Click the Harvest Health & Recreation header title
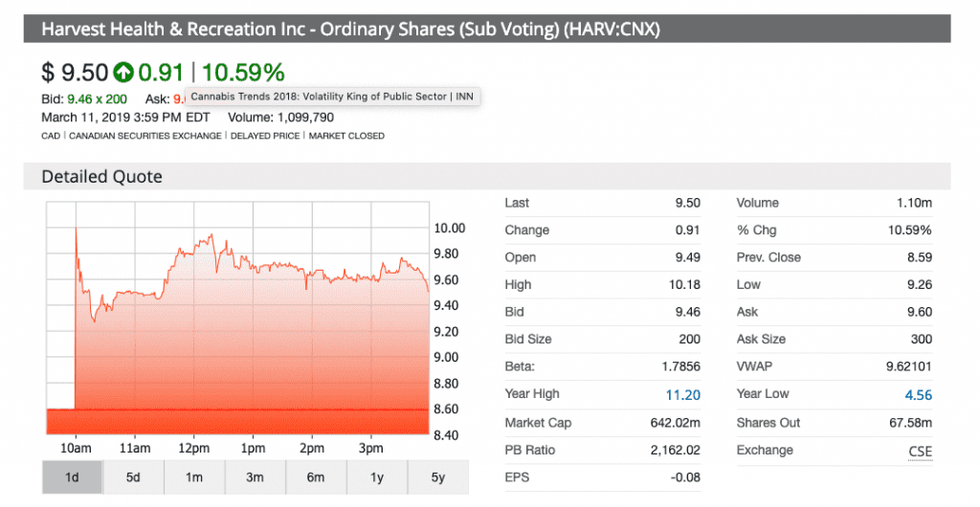 350,29
